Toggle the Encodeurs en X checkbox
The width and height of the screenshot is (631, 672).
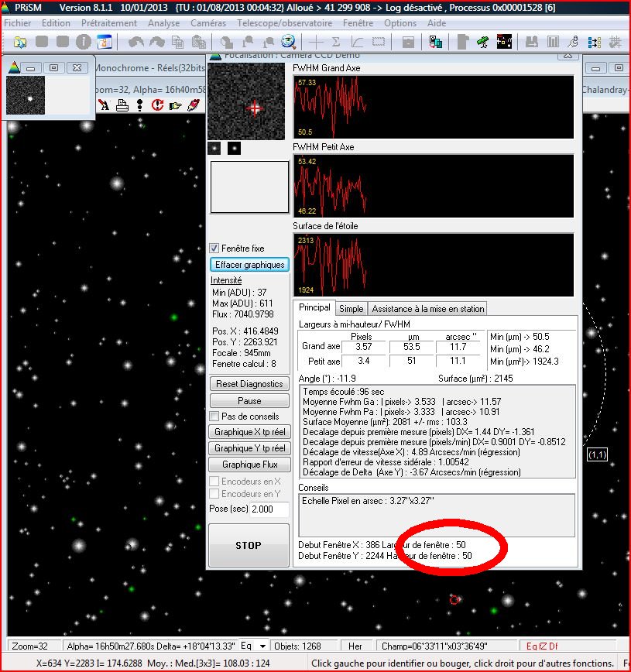(x=214, y=482)
